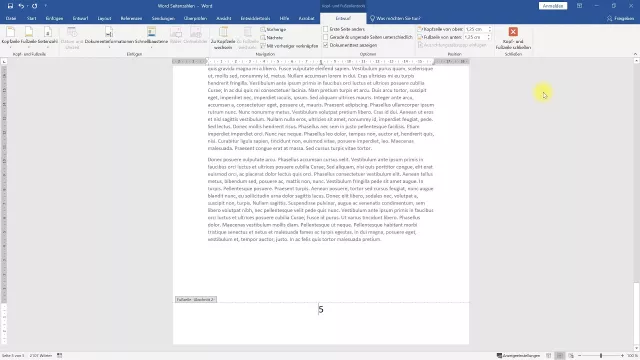Switch to Web Layout view
Viewport: 640px width, 360px height.
(571, 356)
